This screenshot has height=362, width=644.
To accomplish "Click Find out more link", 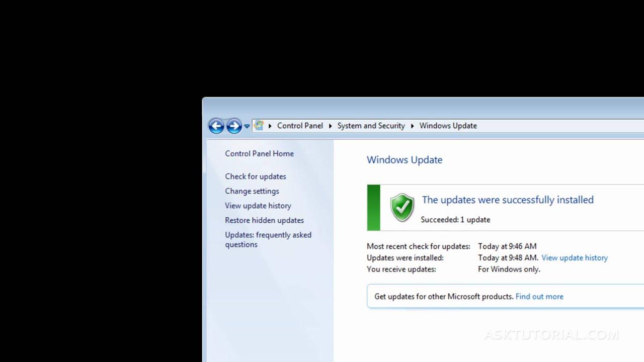I will [x=539, y=296].
